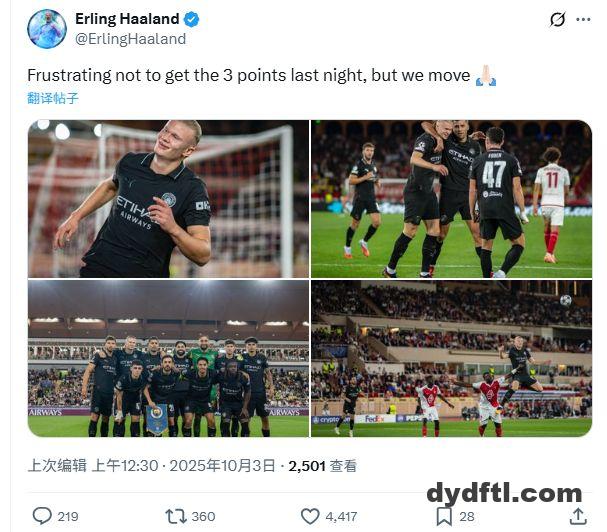Bookmark the post using bookmark icon
This screenshot has height=532, width=607.
(x=444, y=516)
